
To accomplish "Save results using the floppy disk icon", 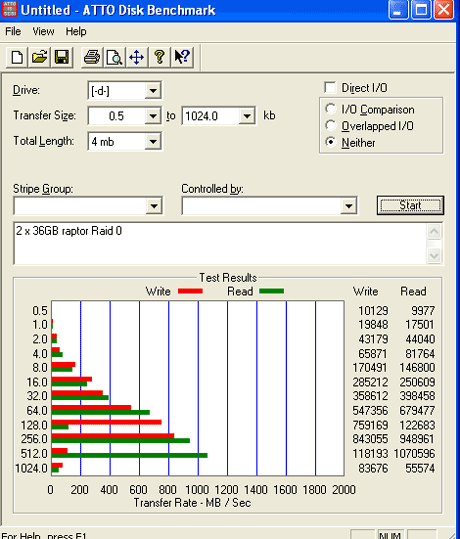I will [x=62, y=57].
